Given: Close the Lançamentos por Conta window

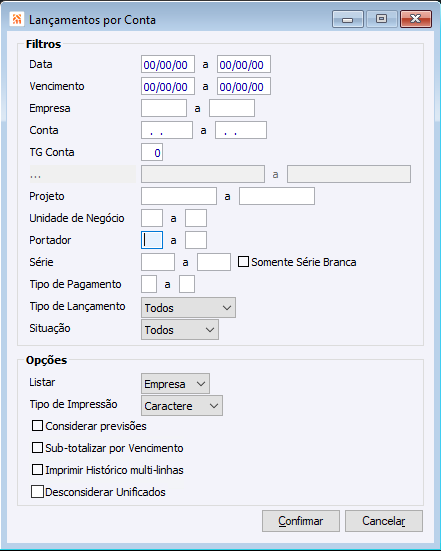Looking at the screenshot, I should [415, 19].
